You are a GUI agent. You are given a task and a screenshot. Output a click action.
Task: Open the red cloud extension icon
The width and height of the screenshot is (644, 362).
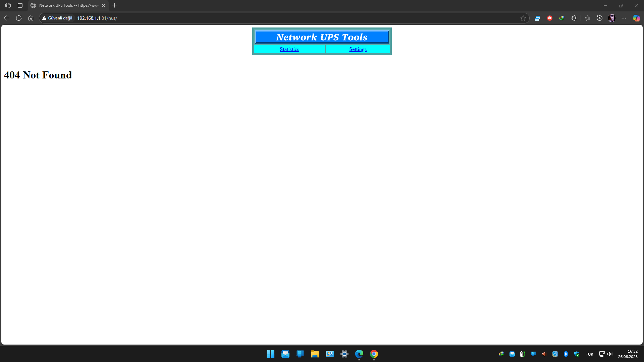tap(550, 18)
